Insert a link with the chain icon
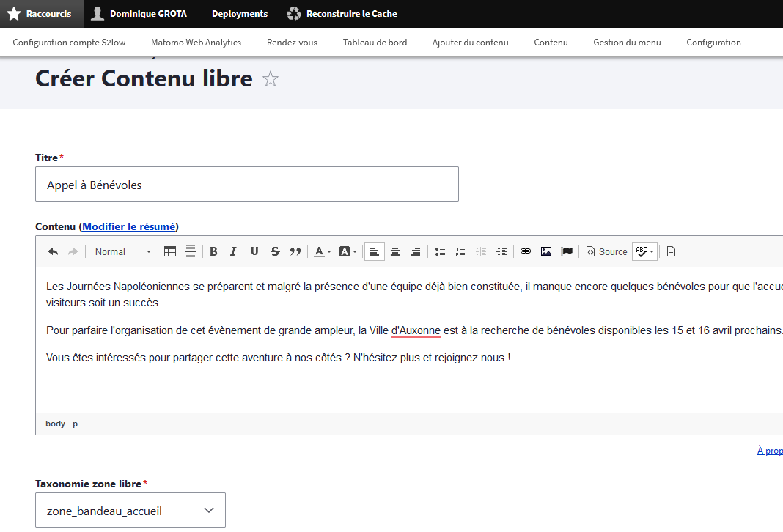The image size is (783, 532). 526,251
